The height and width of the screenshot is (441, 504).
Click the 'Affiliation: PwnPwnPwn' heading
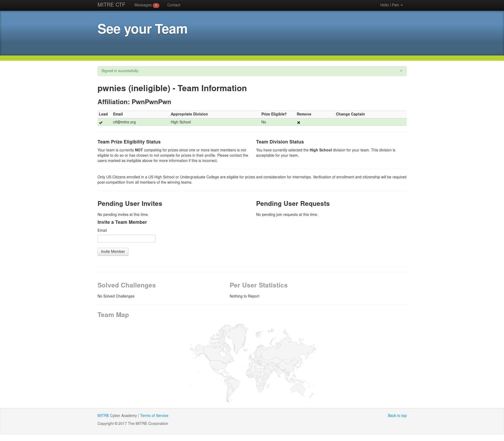click(134, 102)
